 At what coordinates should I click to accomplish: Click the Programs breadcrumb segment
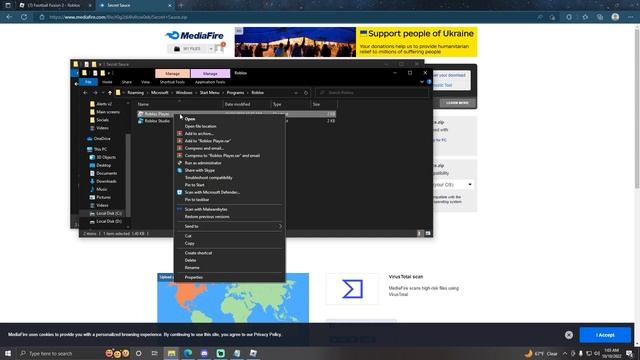(x=236, y=93)
